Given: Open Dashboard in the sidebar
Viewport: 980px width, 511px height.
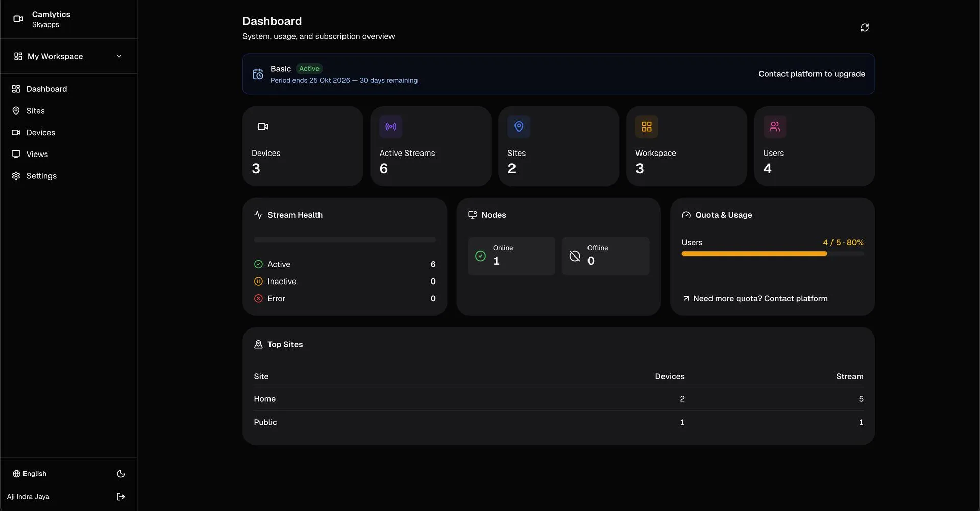Looking at the screenshot, I should click(68, 89).
